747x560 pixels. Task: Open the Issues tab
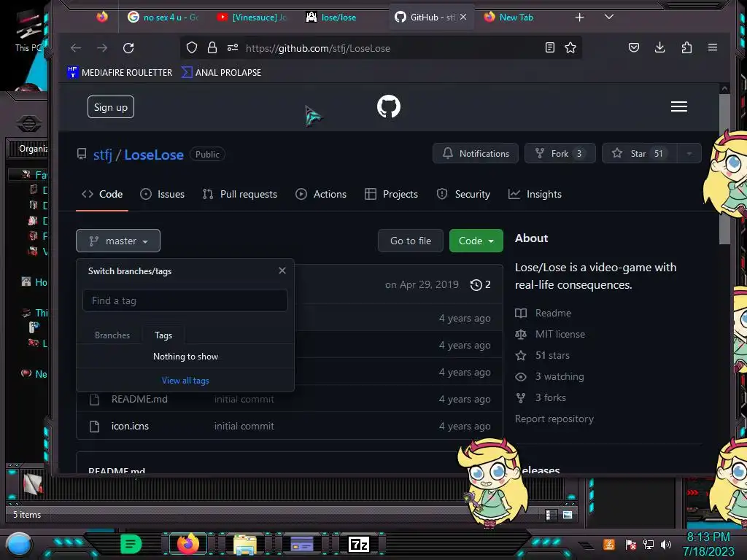tap(163, 194)
